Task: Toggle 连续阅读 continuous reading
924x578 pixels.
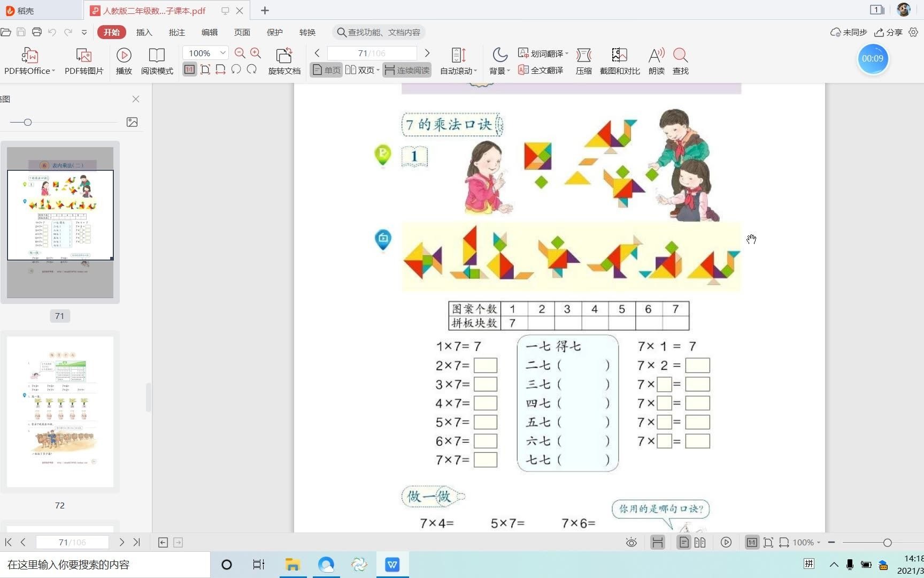Action: [407, 70]
